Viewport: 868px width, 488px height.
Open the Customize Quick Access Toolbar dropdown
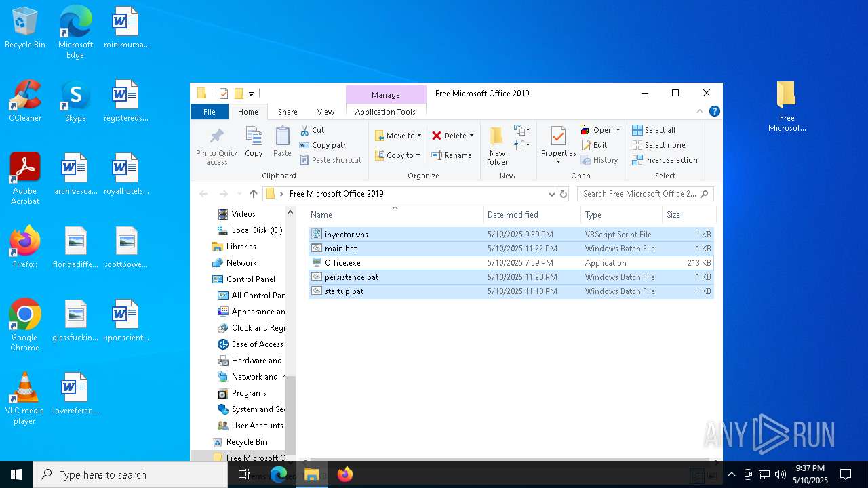[x=251, y=94]
